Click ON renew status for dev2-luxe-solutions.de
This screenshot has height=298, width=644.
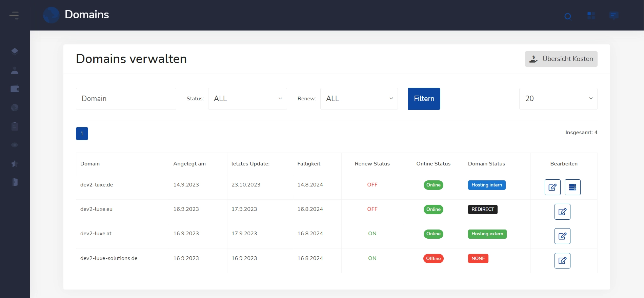372,258
